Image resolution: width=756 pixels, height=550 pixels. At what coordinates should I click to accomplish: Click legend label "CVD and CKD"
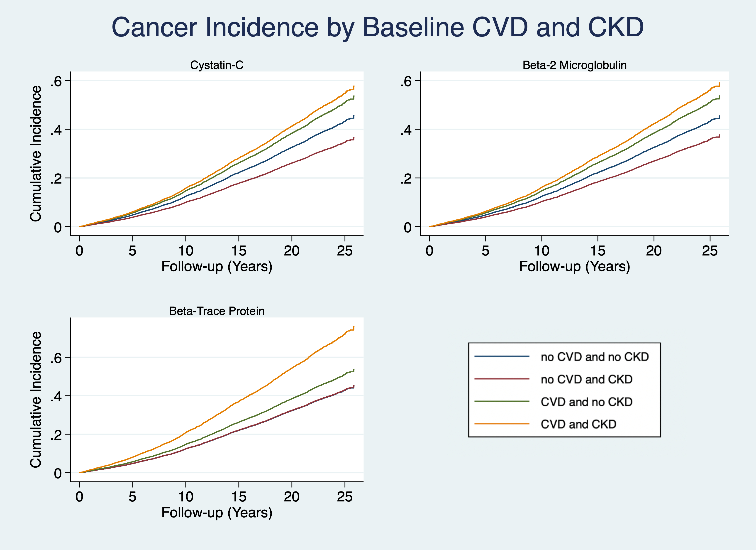coord(578,424)
